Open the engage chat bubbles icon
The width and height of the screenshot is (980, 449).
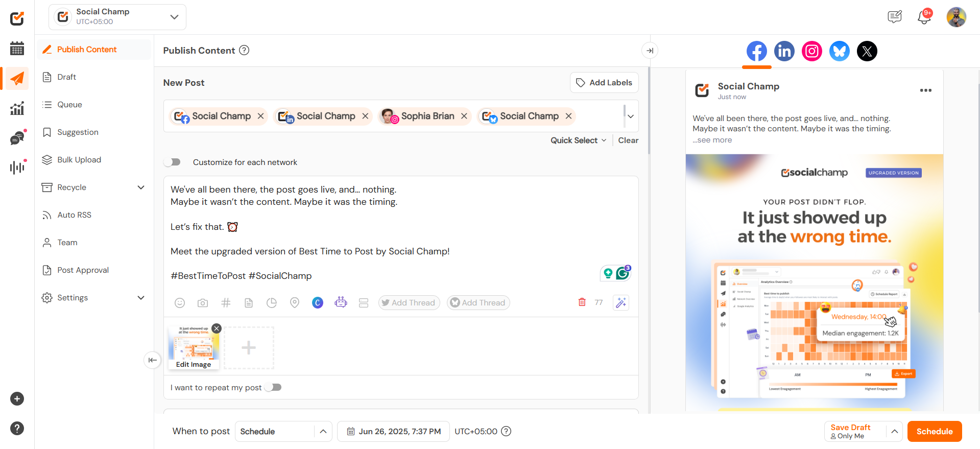click(17, 138)
